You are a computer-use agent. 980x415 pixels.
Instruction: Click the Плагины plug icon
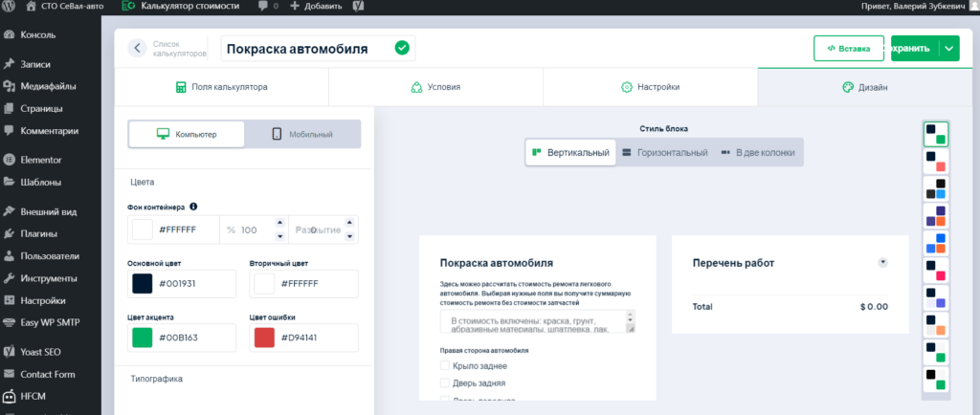[10, 234]
